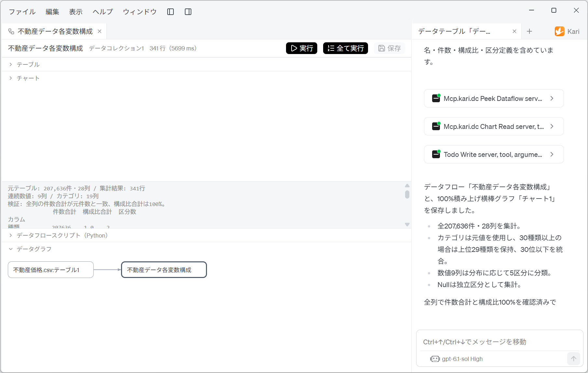Viewport: 588px width, 373px height.
Task: Click the Mcp.kari.dc Peek Dataflow server icon
Action: [x=436, y=98]
